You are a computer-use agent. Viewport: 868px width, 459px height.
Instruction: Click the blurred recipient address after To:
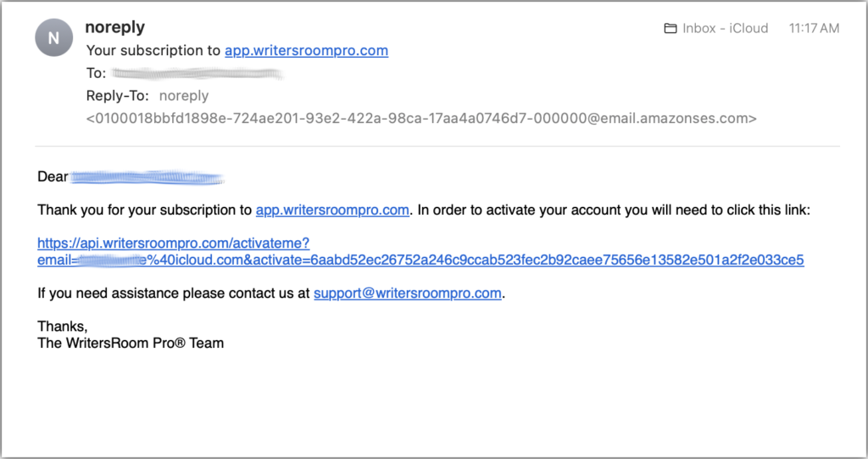click(197, 73)
